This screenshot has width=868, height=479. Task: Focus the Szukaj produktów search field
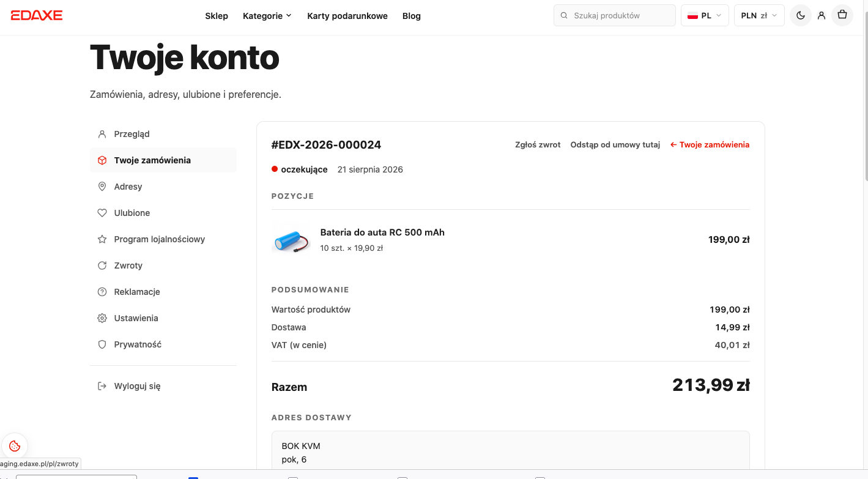click(615, 15)
